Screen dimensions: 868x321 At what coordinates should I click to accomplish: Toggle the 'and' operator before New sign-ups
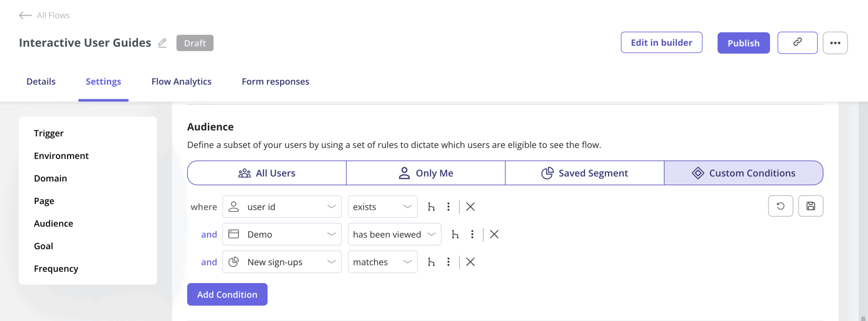[209, 262]
